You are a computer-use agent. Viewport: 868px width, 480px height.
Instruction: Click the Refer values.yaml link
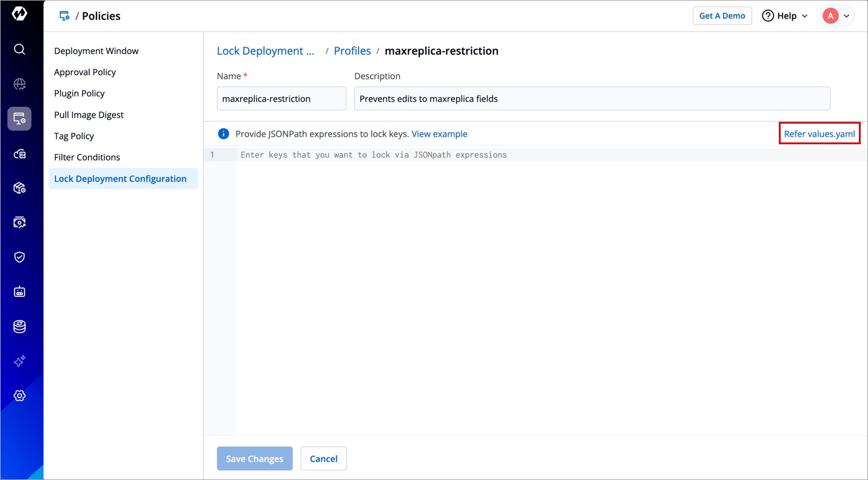tap(819, 134)
